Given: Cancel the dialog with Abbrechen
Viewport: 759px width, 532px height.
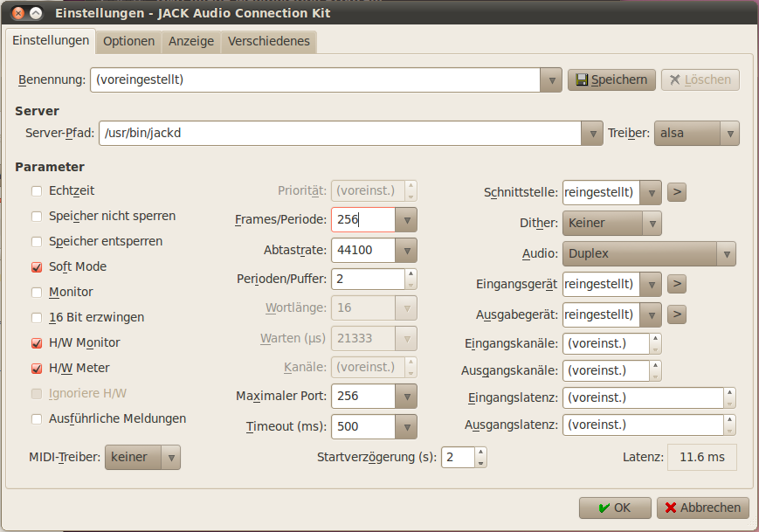Looking at the screenshot, I should 702,508.
